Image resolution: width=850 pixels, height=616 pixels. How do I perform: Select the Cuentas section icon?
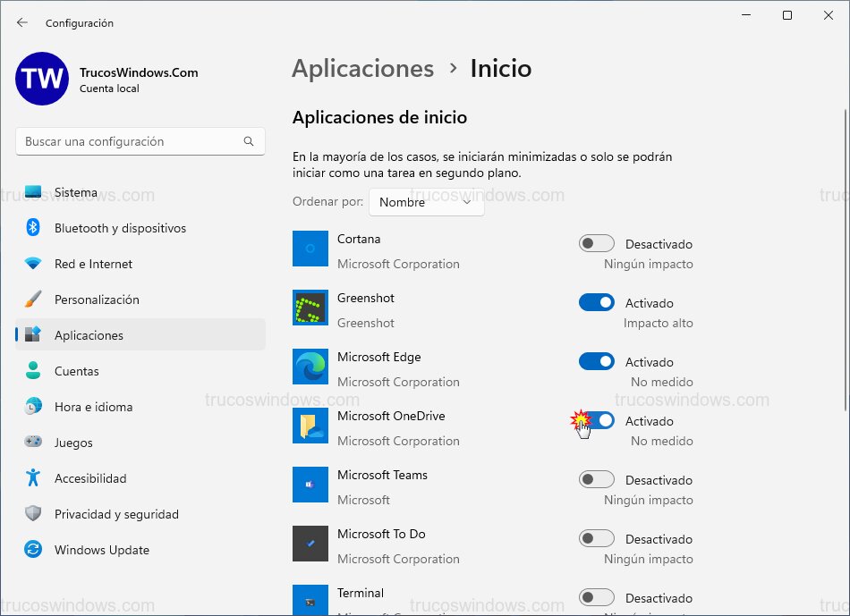coord(33,371)
